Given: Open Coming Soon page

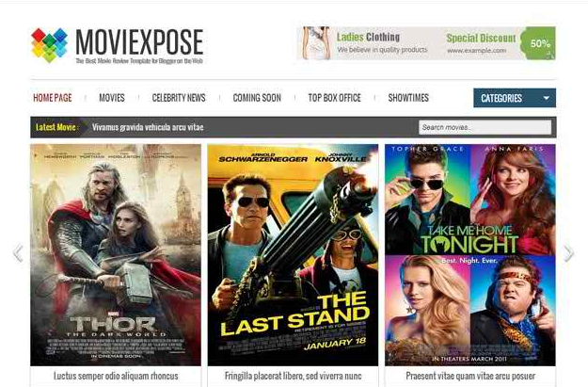Looking at the screenshot, I should [x=257, y=98].
